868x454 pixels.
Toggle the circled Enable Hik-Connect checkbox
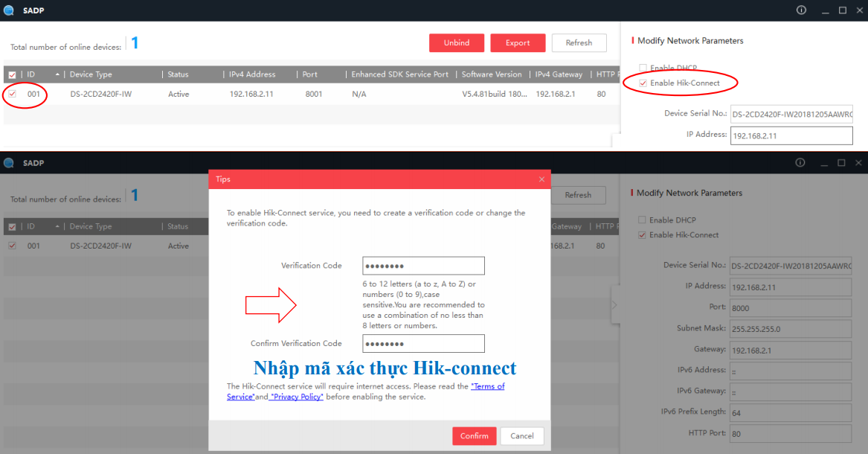coord(643,83)
